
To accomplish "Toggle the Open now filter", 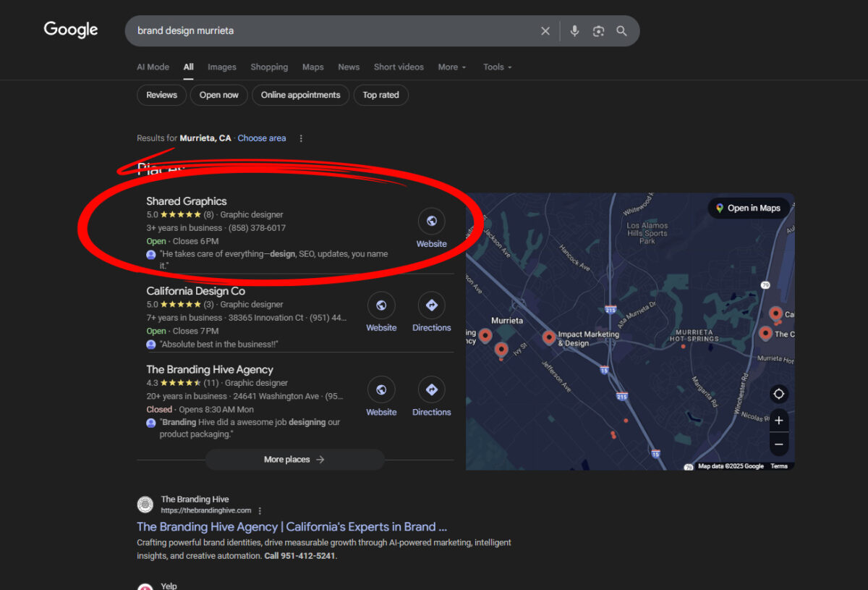I will click(218, 95).
